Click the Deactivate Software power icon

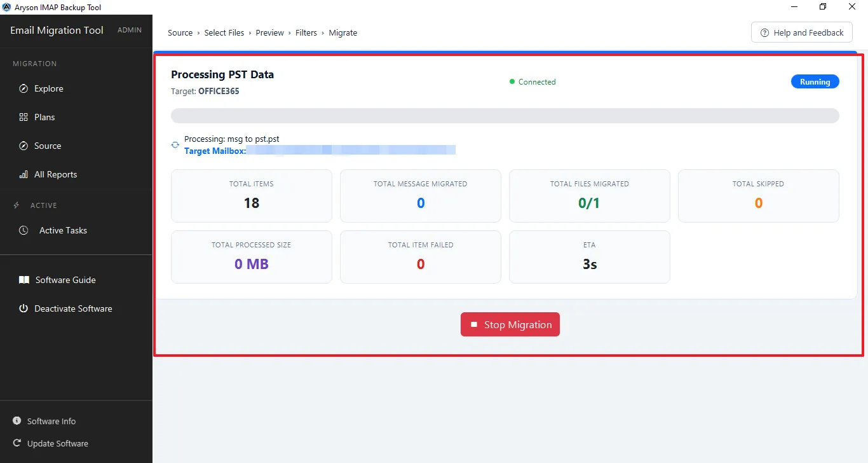click(x=24, y=308)
